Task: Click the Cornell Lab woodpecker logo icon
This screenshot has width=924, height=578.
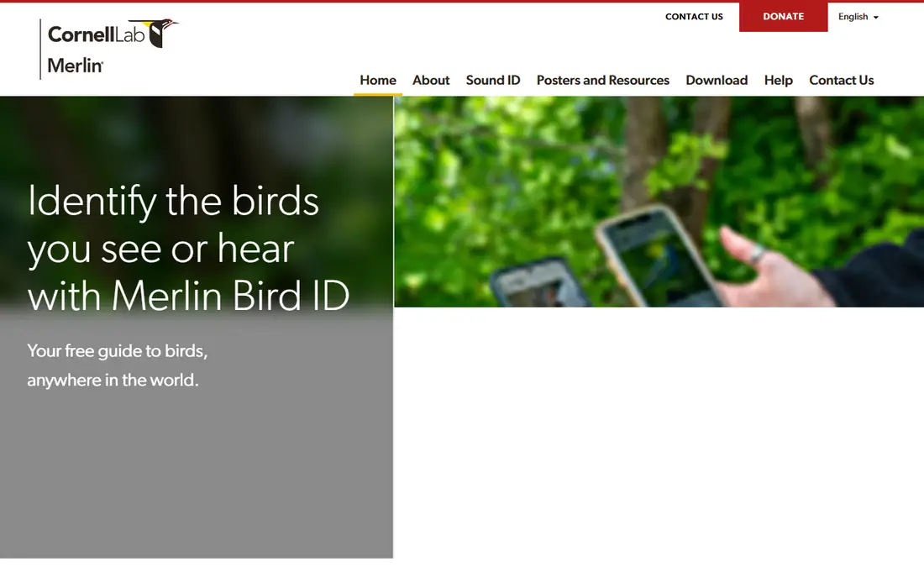Action: tap(155, 33)
